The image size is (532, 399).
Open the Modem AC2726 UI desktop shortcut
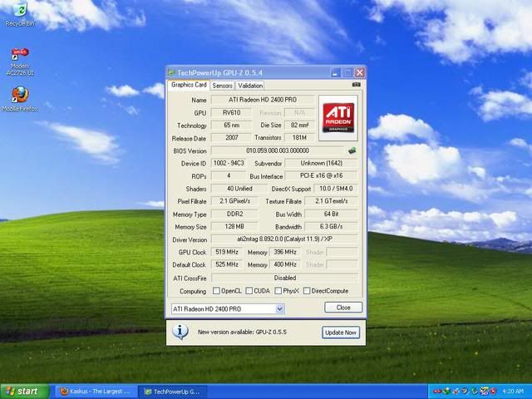[20, 62]
